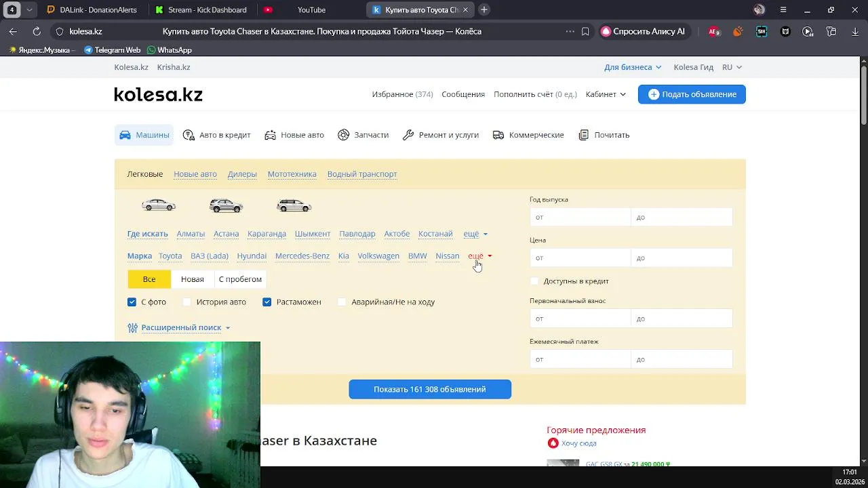Image resolution: width=868 pixels, height=488 pixels.
Task: Open Почитать section
Action: (x=604, y=135)
